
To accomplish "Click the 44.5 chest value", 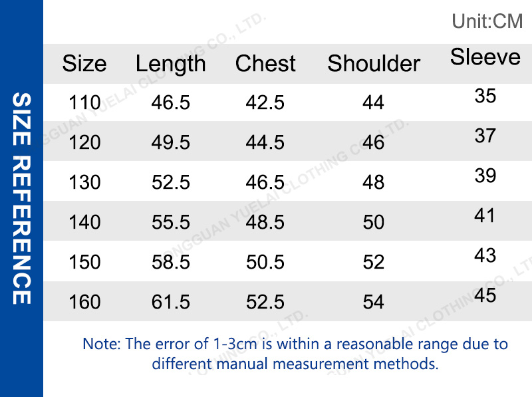I will coord(265,142).
